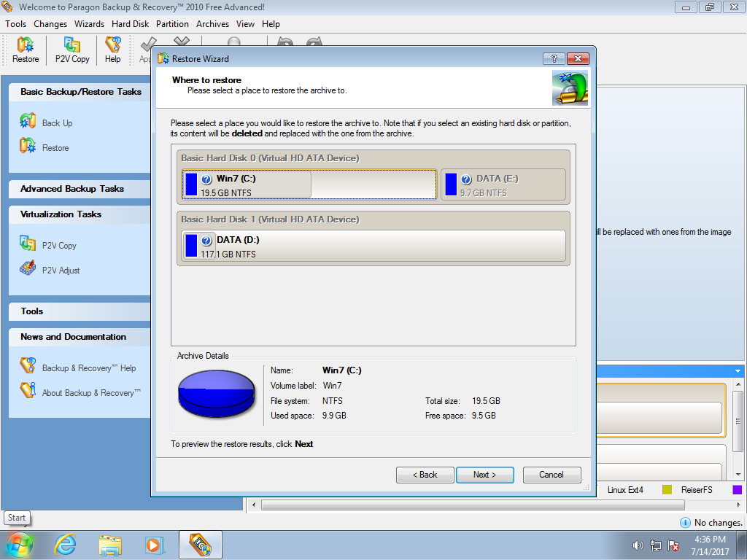Pick the DATA (E:) partition block
The image size is (747, 560).
(503, 184)
